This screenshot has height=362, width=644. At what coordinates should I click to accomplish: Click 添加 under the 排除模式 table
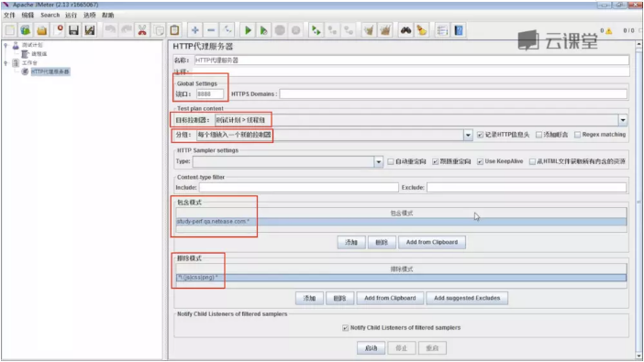click(309, 298)
